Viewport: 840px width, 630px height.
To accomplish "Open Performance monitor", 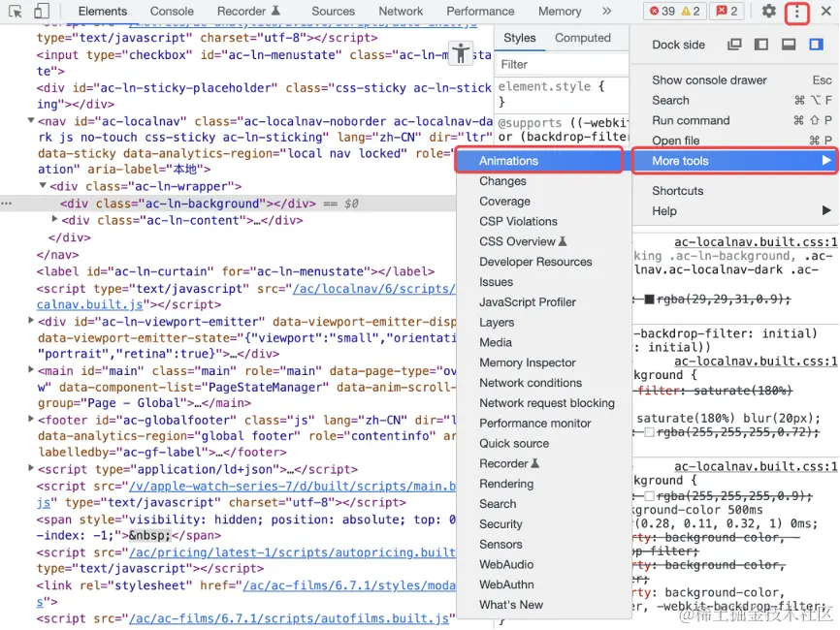I will pos(544,423).
